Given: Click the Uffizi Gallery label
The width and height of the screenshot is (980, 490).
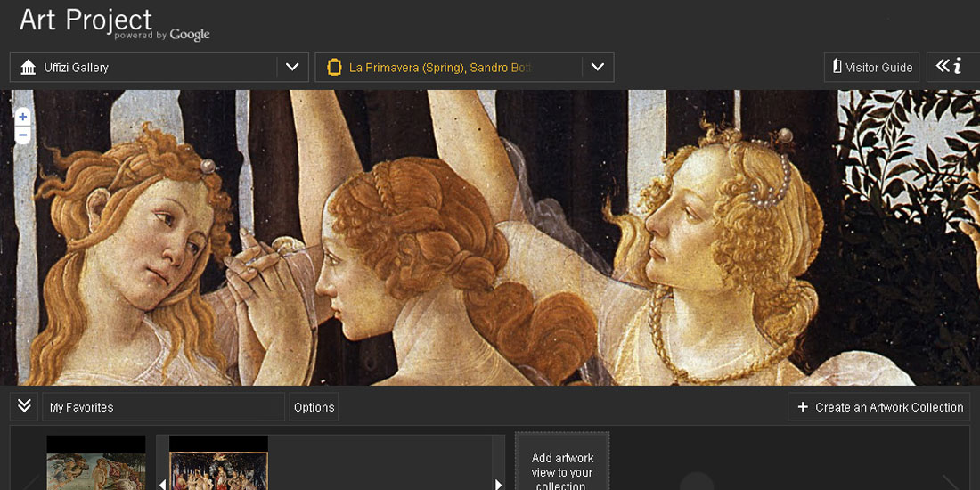Looking at the screenshot, I should (77, 68).
